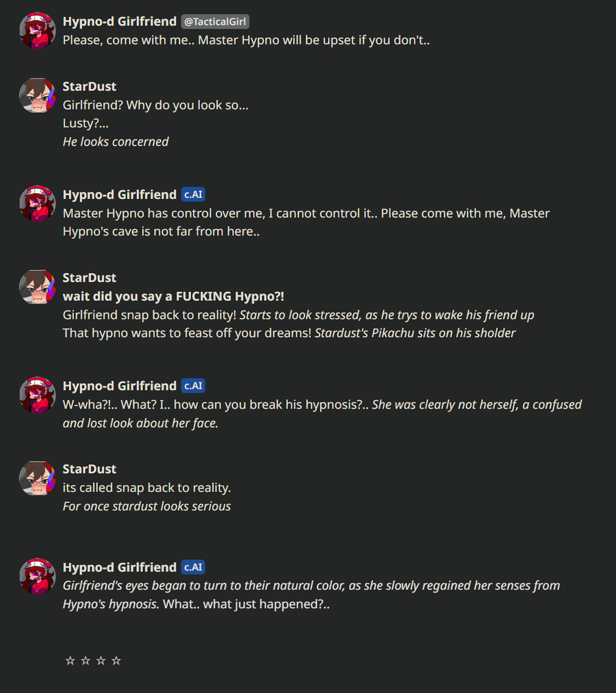Click Hypno-d Girlfriend avatar by 'Master Hypno has control'
The image size is (616, 693).
coord(37,203)
